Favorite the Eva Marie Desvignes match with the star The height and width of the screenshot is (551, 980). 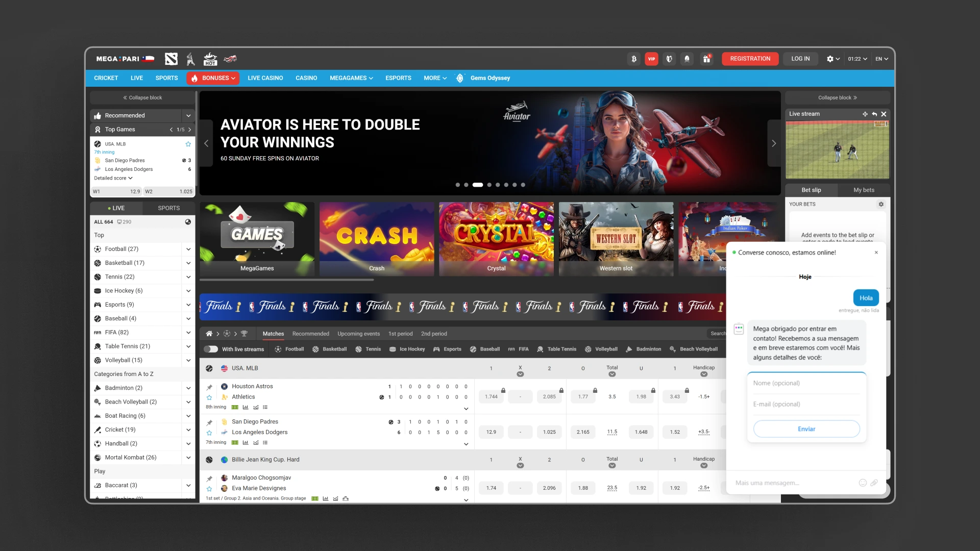tap(209, 489)
